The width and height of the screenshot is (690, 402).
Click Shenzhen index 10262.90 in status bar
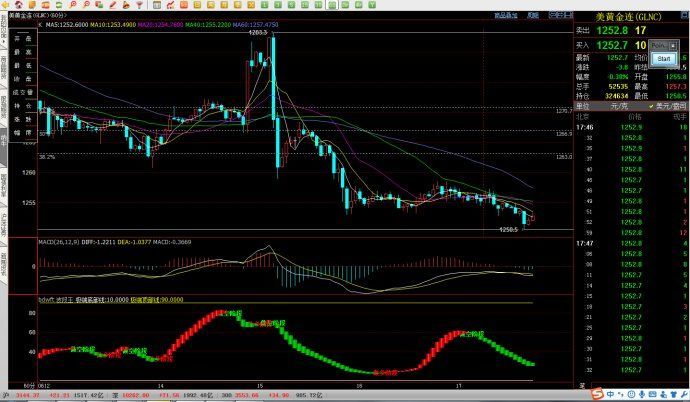[136, 395]
